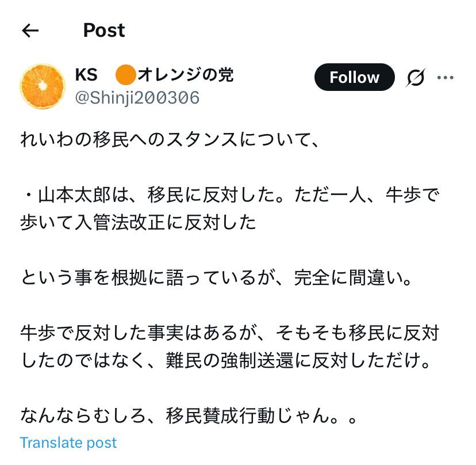Click the オレンジの党 name text
Screen dimensions: 476x465
click(x=186, y=75)
